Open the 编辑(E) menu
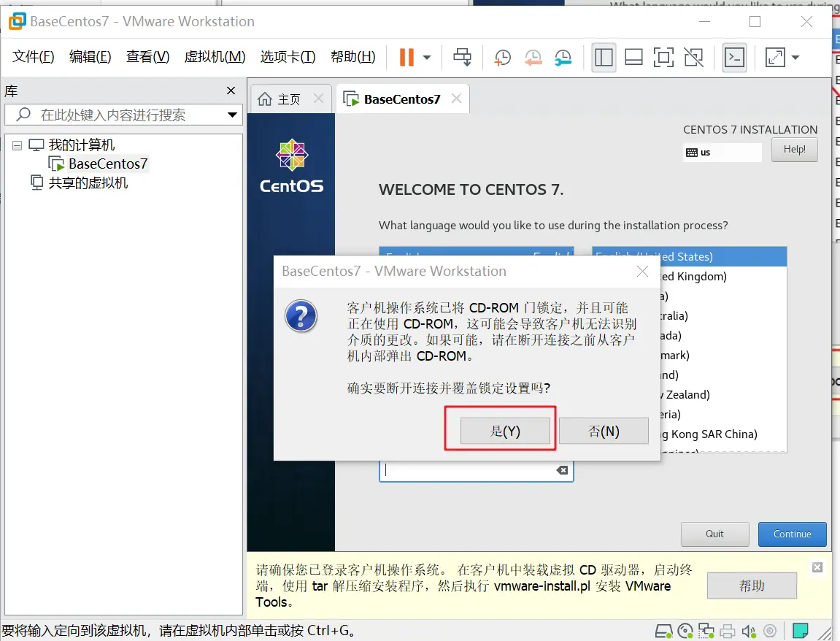The width and height of the screenshot is (840, 641). [90, 57]
